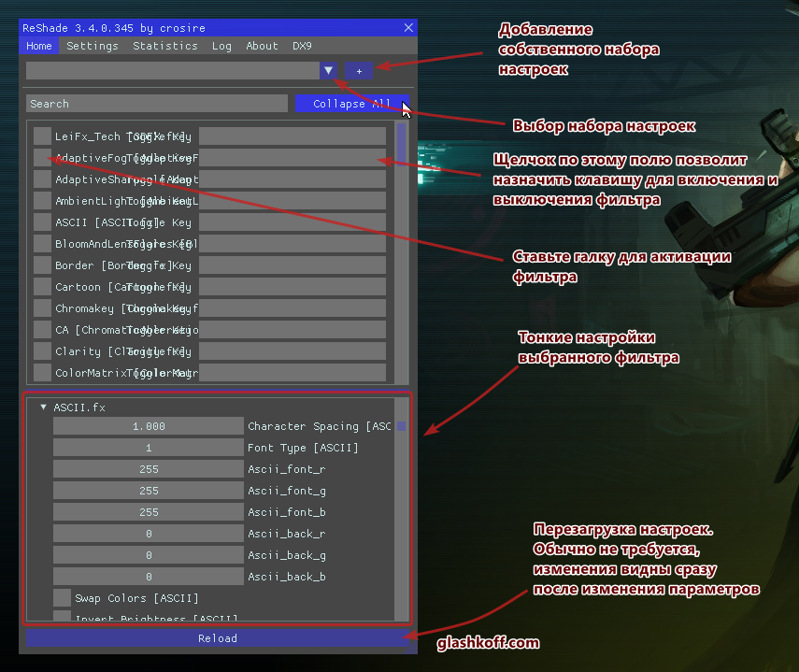This screenshot has width=799, height=672.
Task: Enable the LeiFx_Tech filter checkbox
Action: click(42, 136)
